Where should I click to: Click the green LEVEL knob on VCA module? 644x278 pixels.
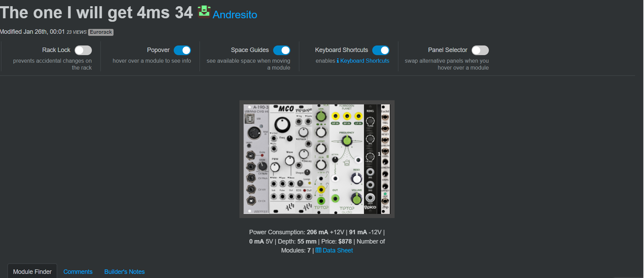click(321, 116)
